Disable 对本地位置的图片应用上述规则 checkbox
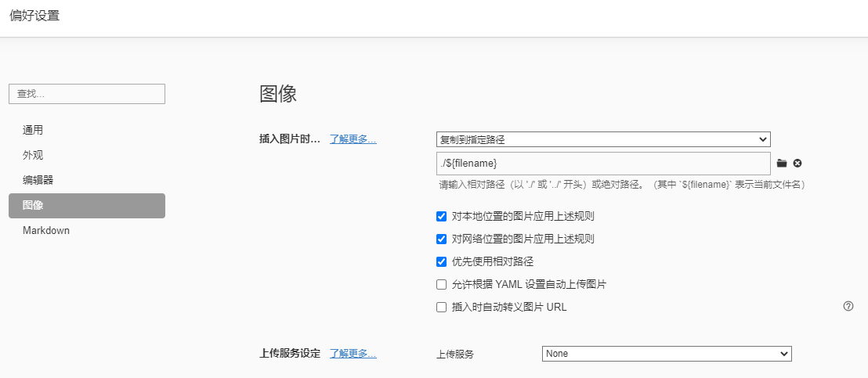The height and width of the screenshot is (378, 868). coord(441,216)
